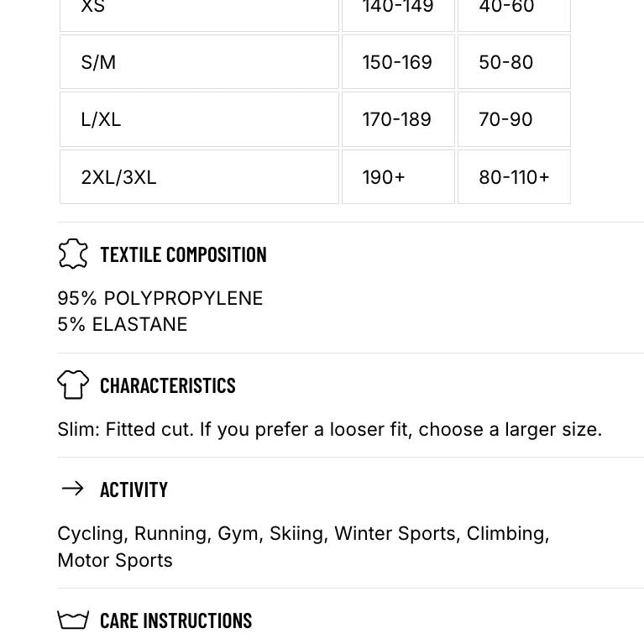Click the 50-80 weight cell
Viewport: 644px width, 644px height.
[x=514, y=62]
